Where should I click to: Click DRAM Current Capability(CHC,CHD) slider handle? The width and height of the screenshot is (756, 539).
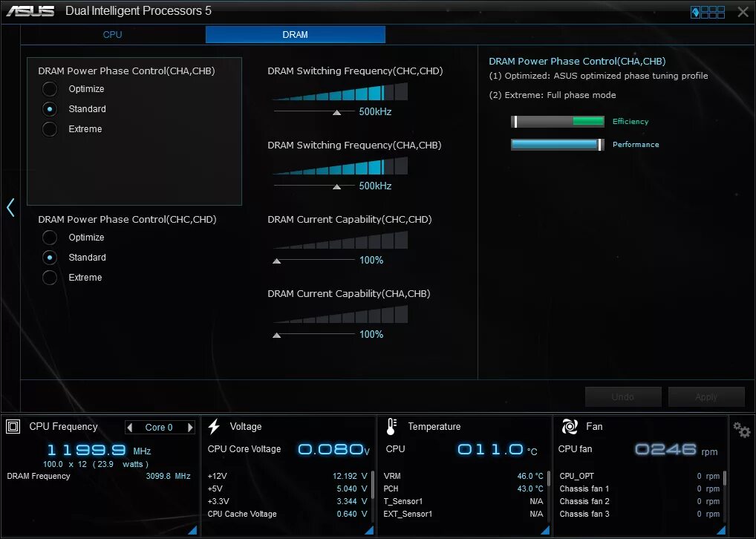coord(277,261)
